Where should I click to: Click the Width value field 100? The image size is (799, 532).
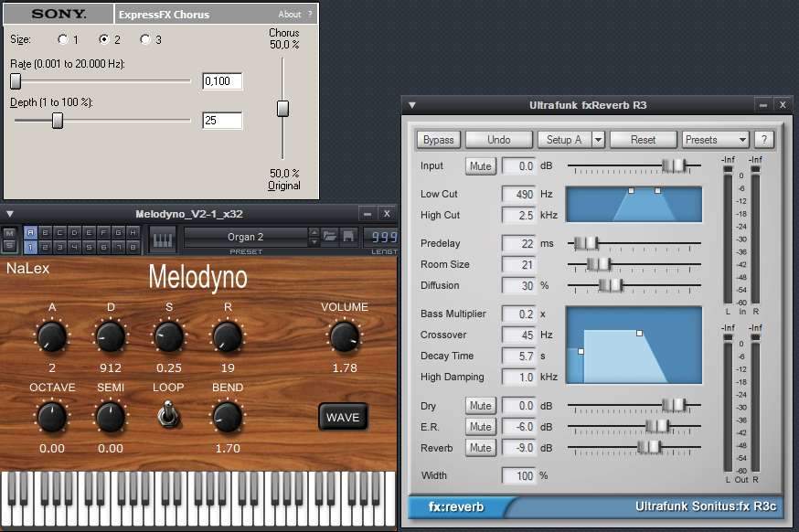point(518,475)
